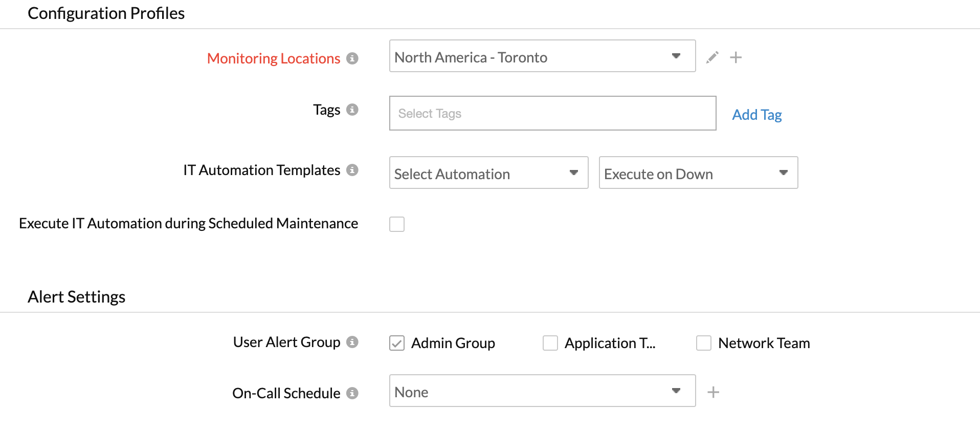Open the On-Call Schedule None dropdown
The width and height of the screenshot is (980, 429).
tap(542, 391)
